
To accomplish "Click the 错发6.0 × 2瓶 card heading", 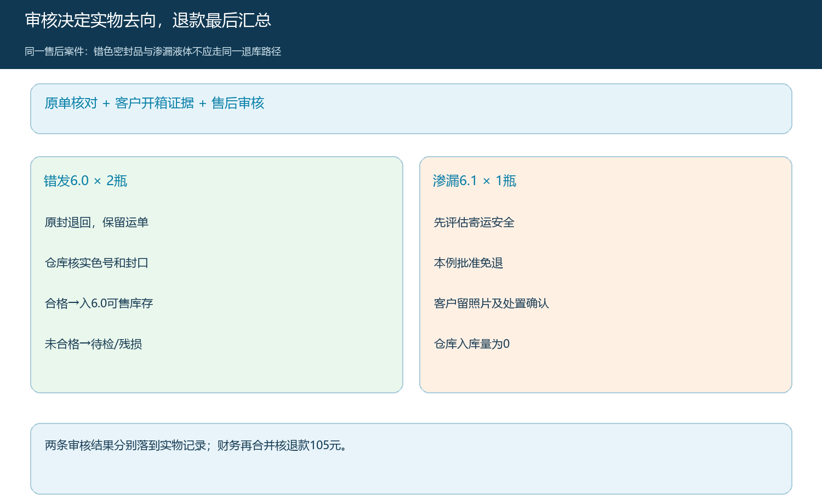I will coord(85,181).
